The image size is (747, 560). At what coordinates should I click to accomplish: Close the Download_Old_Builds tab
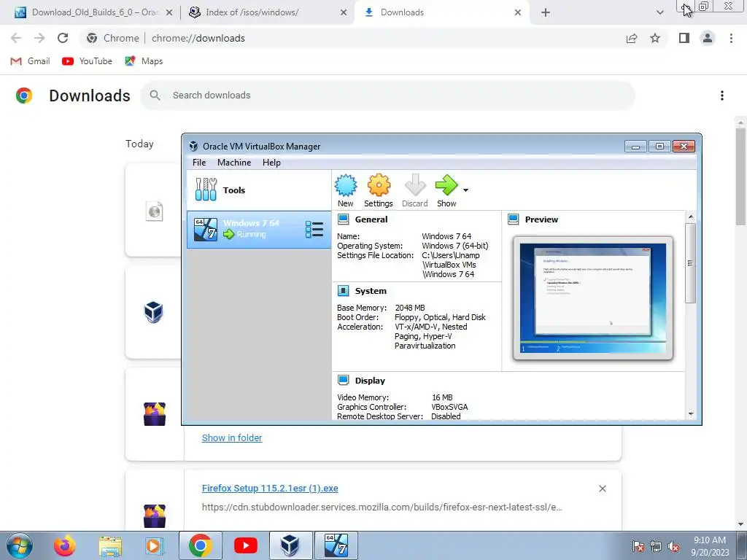tap(169, 13)
